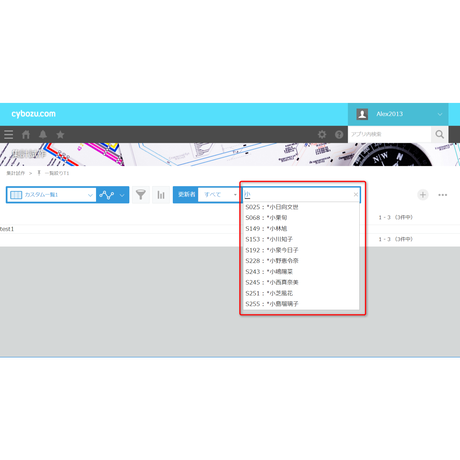Screen dimensions: 460x460
Task: Open the notifications bell
Action: click(43, 135)
